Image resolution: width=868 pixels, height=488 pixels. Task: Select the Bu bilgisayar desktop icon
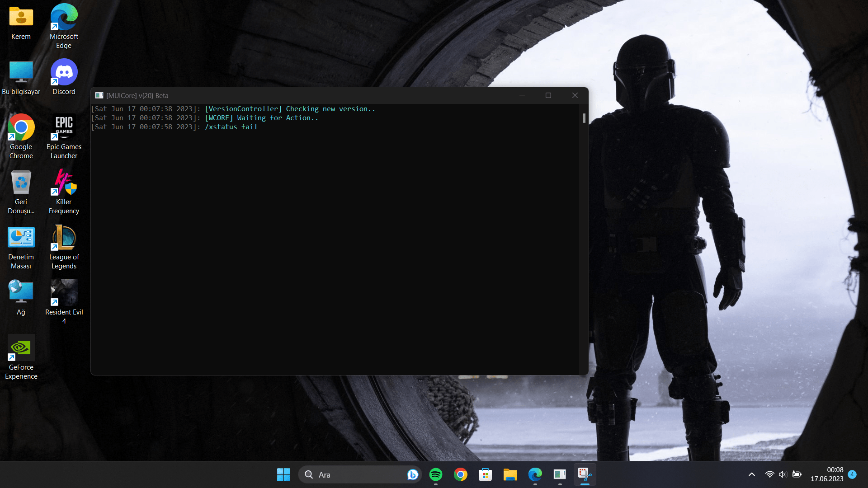pos(21,78)
